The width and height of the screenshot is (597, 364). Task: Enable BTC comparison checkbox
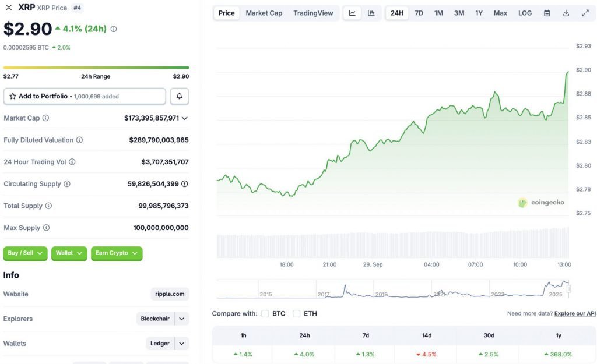pos(265,313)
